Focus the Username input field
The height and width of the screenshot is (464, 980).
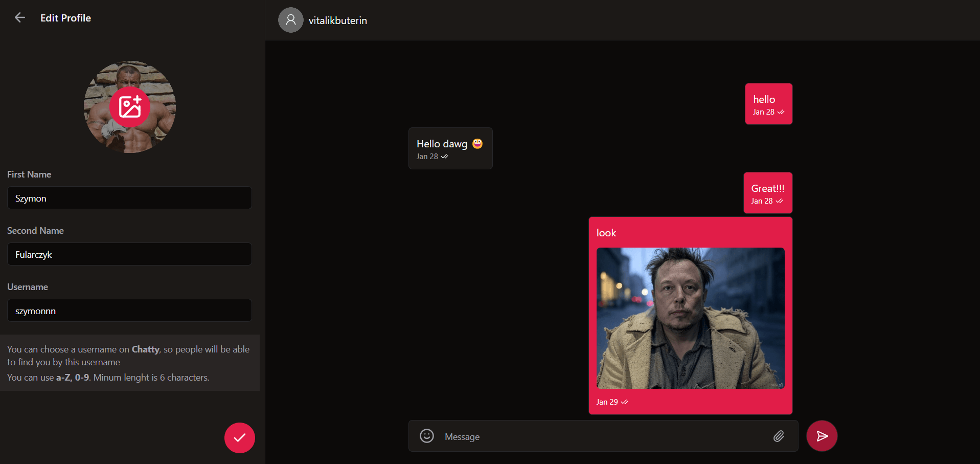coord(129,311)
